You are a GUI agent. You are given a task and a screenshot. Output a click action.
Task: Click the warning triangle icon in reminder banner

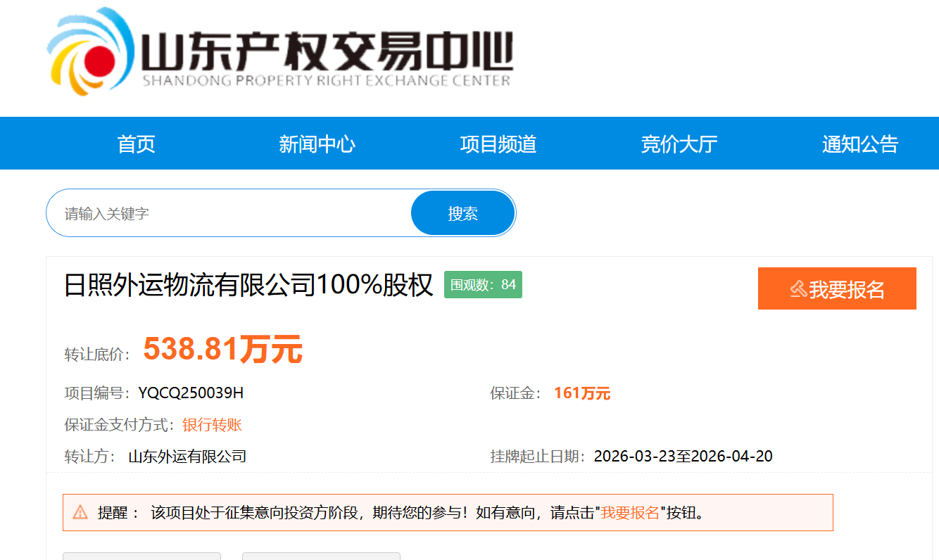[80, 512]
